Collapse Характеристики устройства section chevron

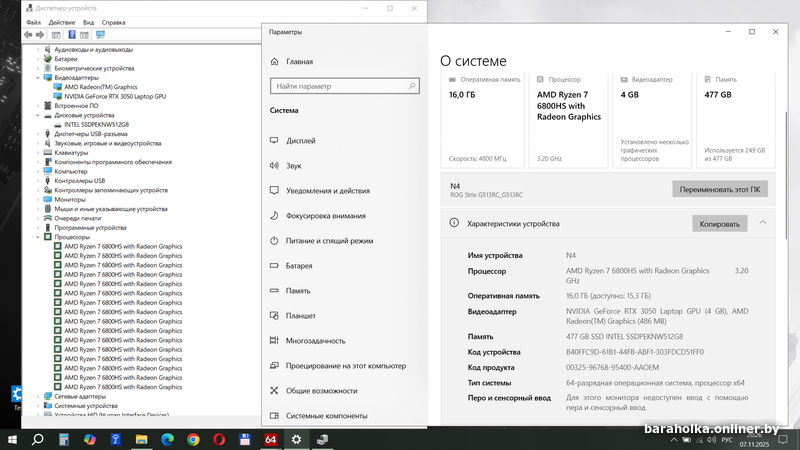[x=763, y=223]
